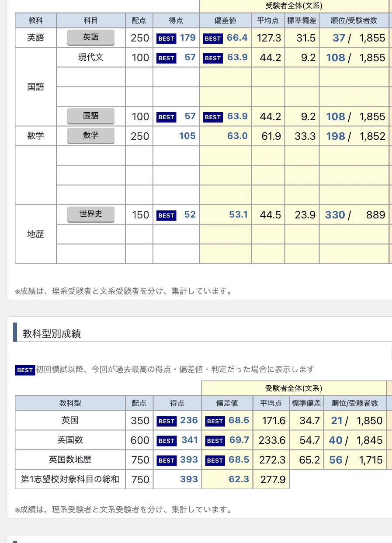The height and width of the screenshot is (543, 392).
Task: Select 英国数 rank 40
Action: coord(336,440)
